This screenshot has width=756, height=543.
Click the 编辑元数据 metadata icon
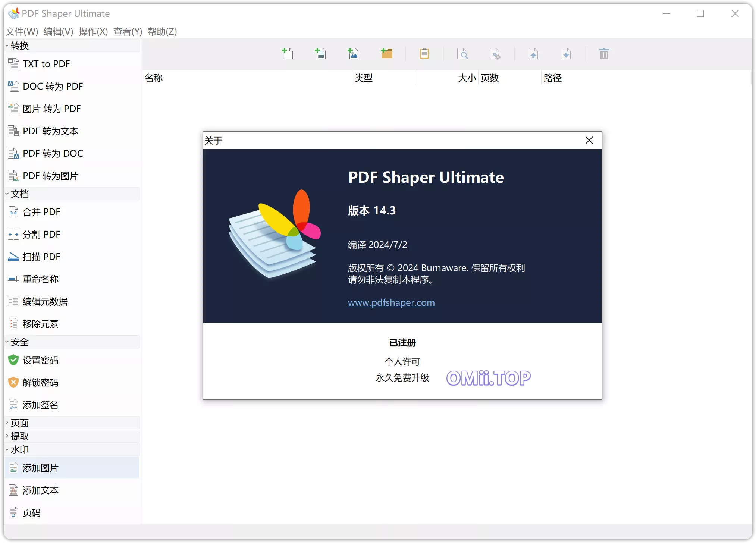(13, 301)
